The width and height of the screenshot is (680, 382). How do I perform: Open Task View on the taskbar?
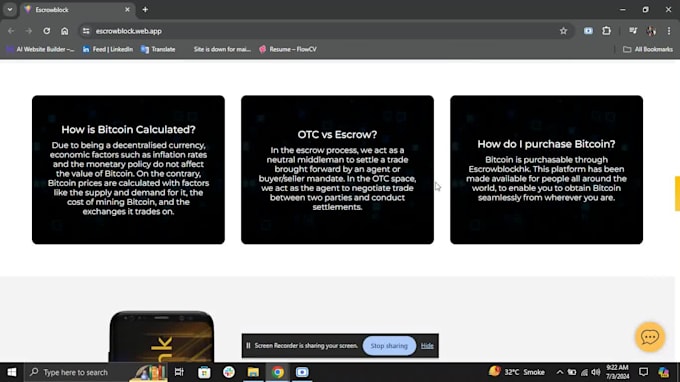(179, 372)
